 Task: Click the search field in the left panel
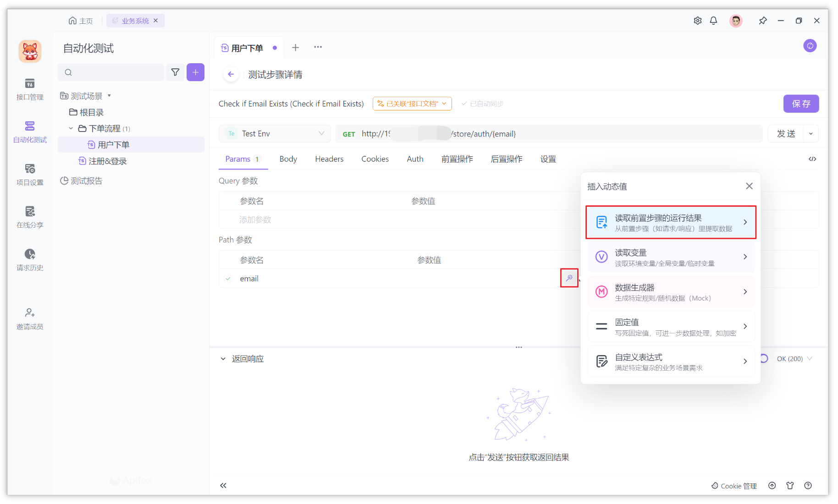pyautogui.click(x=110, y=72)
